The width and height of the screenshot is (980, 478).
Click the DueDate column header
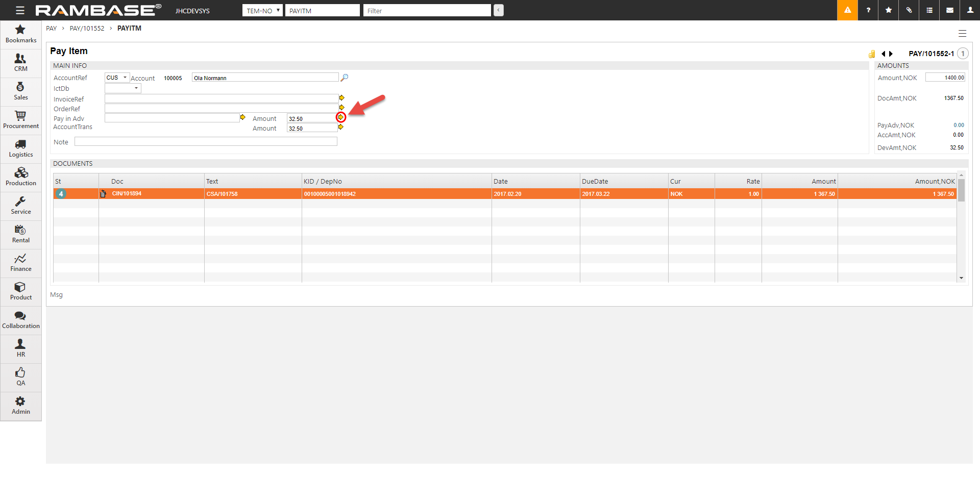pyautogui.click(x=624, y=181)
